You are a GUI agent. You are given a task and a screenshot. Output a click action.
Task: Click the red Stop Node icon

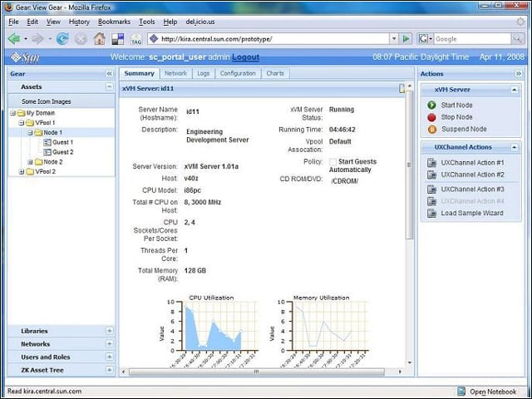click(431, 117)
